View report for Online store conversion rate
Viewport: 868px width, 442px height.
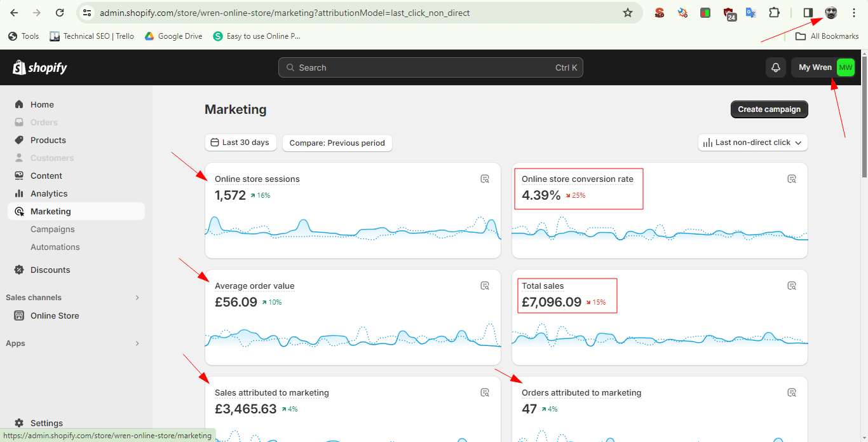click(792, 179)
